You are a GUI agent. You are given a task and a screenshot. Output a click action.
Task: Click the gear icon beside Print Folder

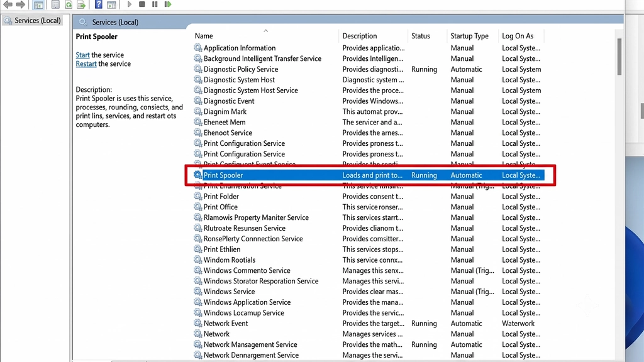coord(198,196)
